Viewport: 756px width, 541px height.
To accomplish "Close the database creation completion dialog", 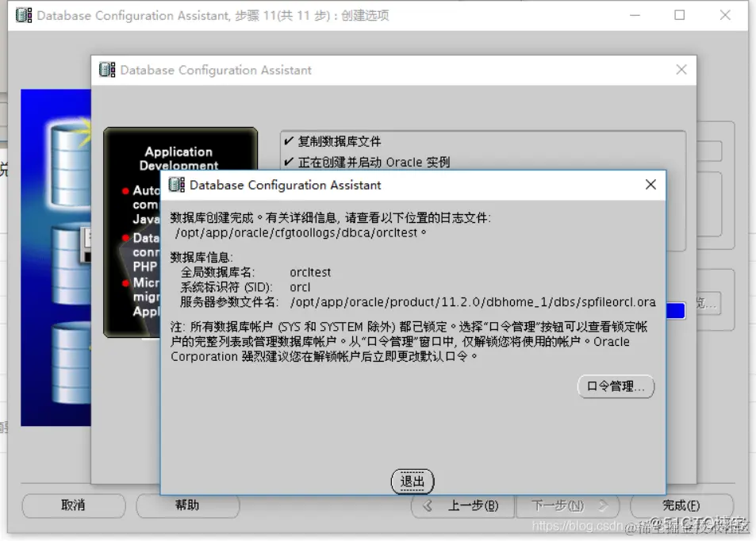I will coord(650,185).
